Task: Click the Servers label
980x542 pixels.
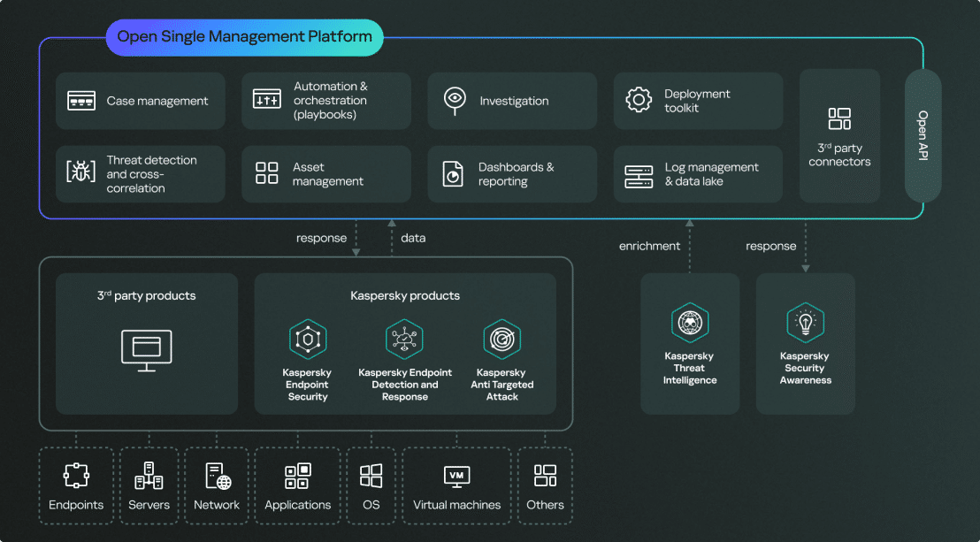Action: pos(149,505)
